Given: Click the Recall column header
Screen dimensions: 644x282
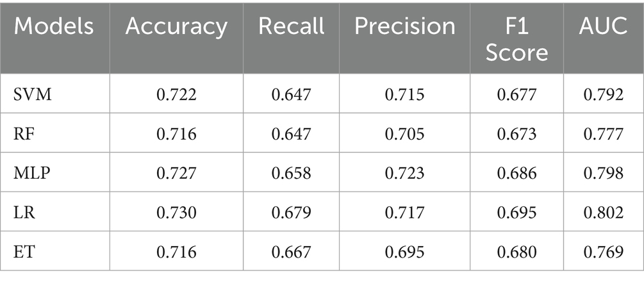Looking at the screenshot, I should pyautogui.click(x=291, y=26).
